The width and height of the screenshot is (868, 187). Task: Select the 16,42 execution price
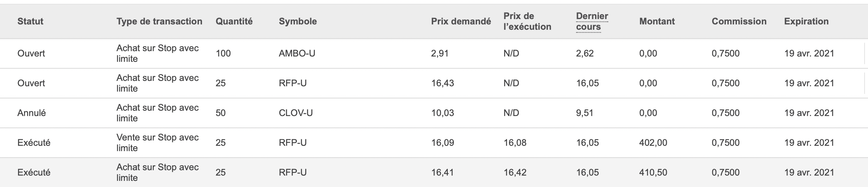point(515,172)
